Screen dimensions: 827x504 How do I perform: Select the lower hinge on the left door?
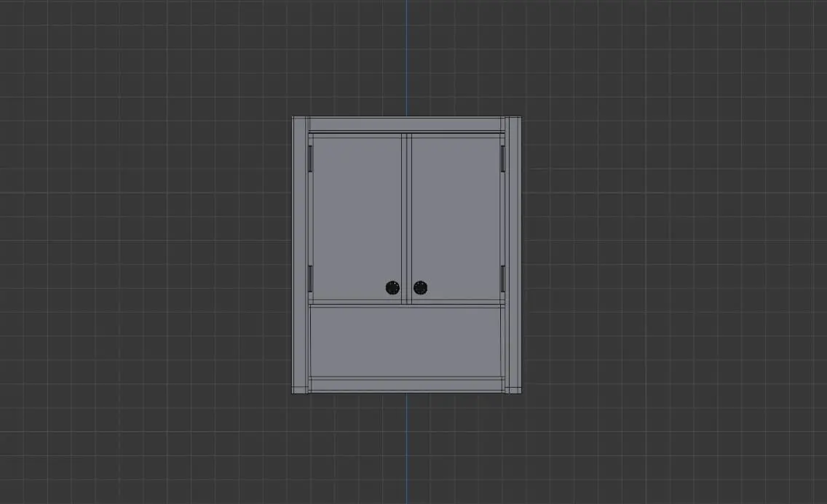point(311,279)
